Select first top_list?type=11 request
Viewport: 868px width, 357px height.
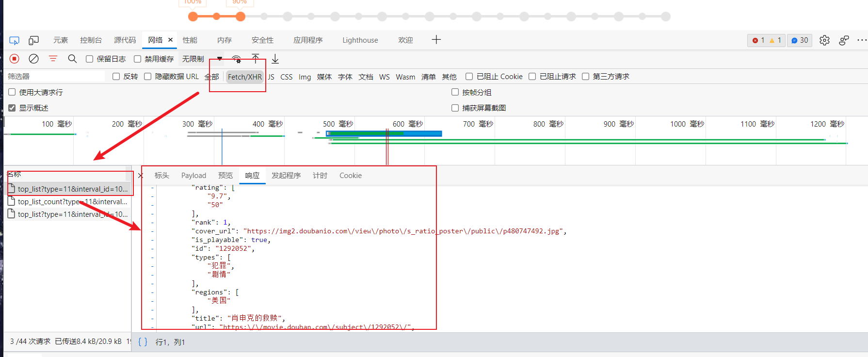pos(68,189)
